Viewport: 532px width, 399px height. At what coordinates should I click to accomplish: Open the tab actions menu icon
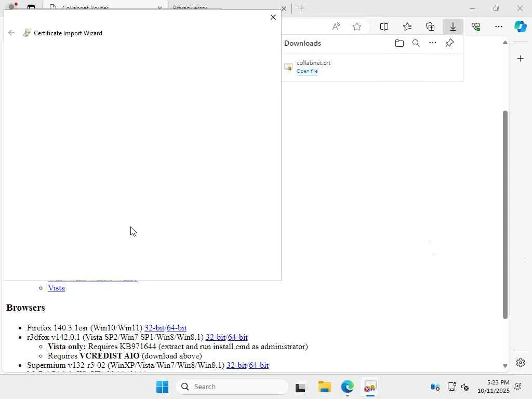click(x=31, y=7)
